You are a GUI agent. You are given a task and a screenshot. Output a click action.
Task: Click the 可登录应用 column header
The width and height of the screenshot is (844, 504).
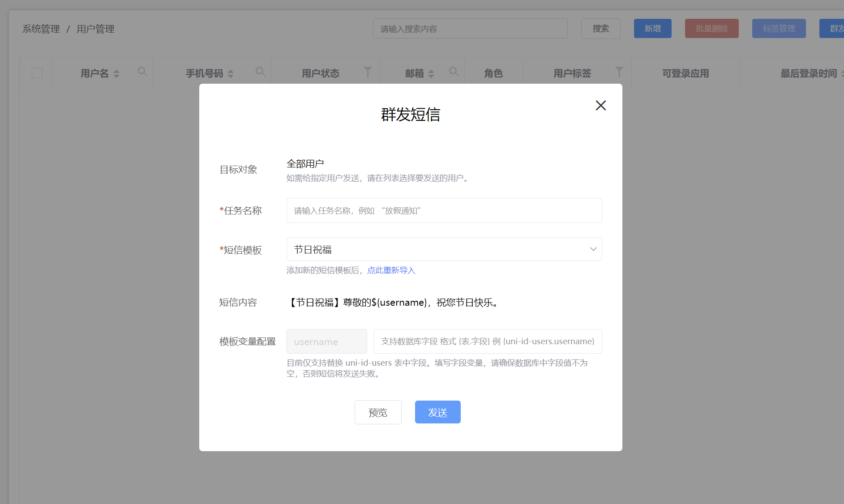tap(685, 73)
